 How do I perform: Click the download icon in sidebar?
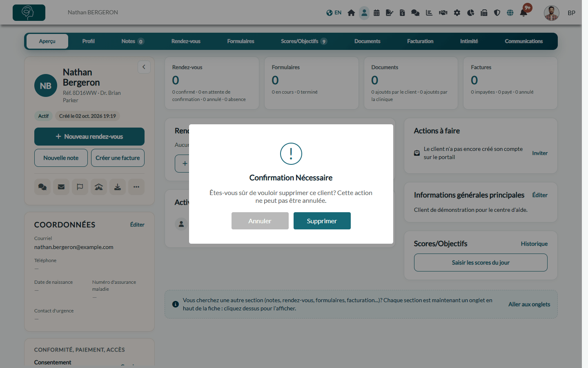tap(118, 187)
